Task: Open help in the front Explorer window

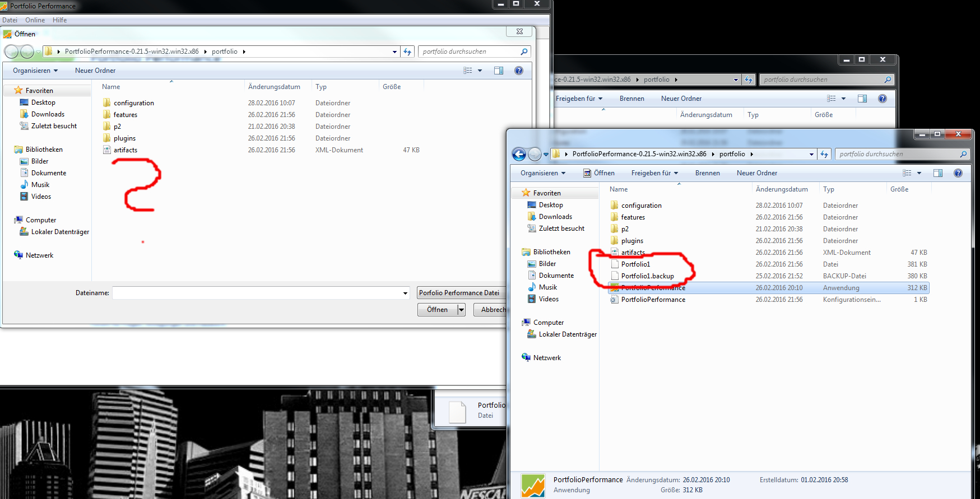Action: tap(958, 173)
